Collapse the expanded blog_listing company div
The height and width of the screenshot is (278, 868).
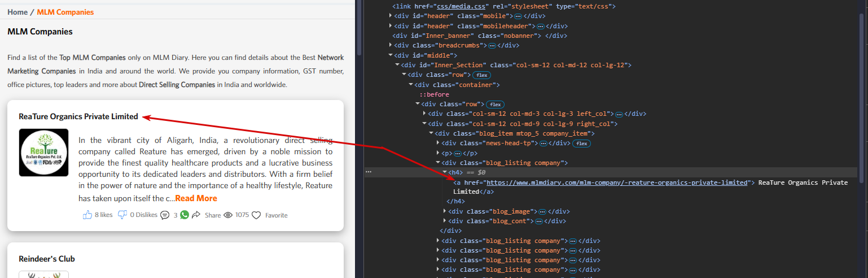click(438, 162)
